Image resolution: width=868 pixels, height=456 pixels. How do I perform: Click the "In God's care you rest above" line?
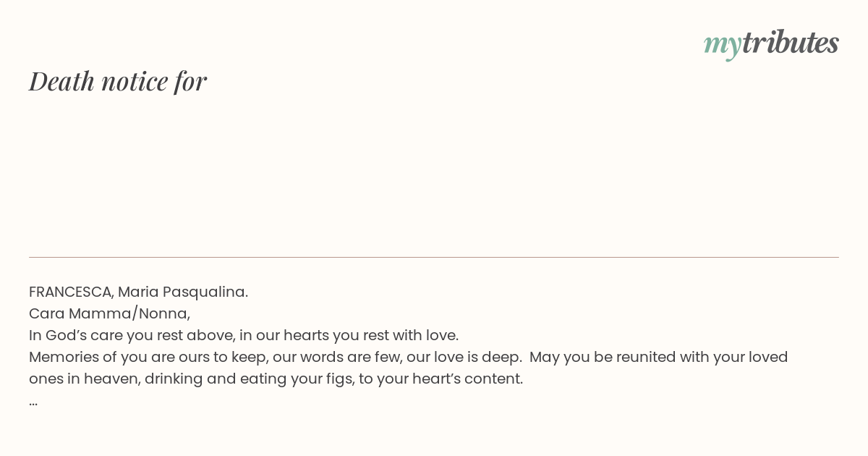(x=244, y=335)
